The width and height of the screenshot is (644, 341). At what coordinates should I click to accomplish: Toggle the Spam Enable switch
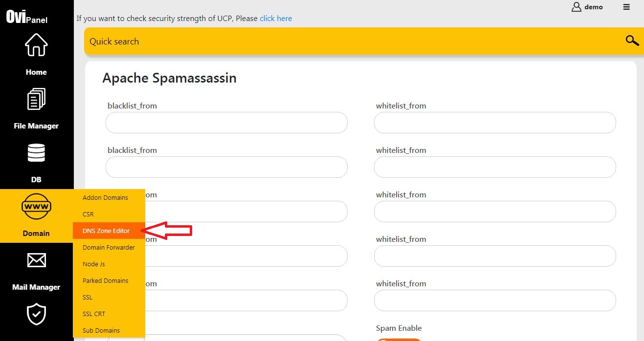pyautogui.click(x=399, y=339)
